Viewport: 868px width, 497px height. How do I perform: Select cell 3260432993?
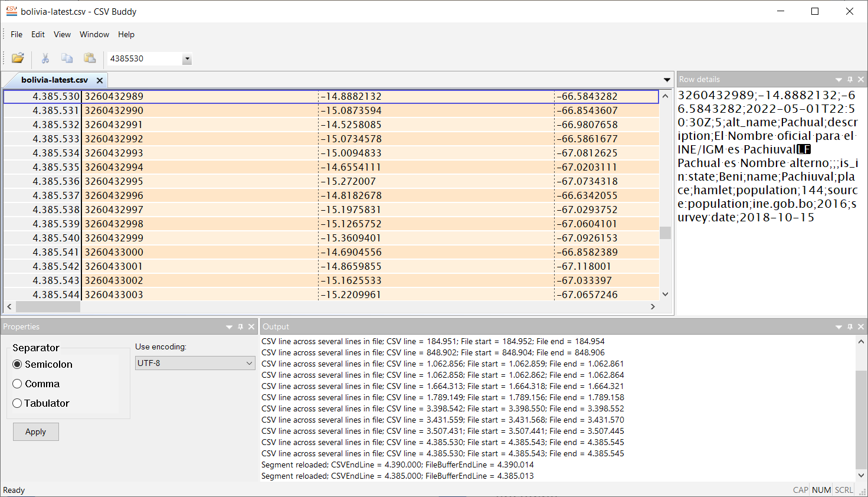tap(199, 153)
